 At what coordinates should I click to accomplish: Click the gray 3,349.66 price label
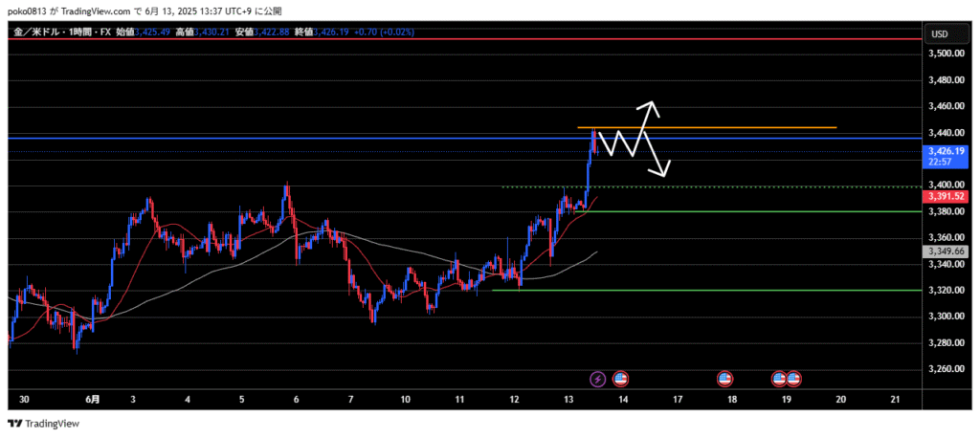pos(944,251)
